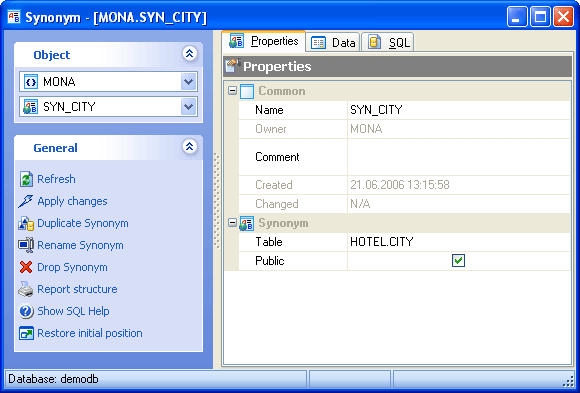This screenshot has height=393, width=580.
Task: Collapse the Synonym properties group
Action: pyautogui.click(x=232, y=223)
